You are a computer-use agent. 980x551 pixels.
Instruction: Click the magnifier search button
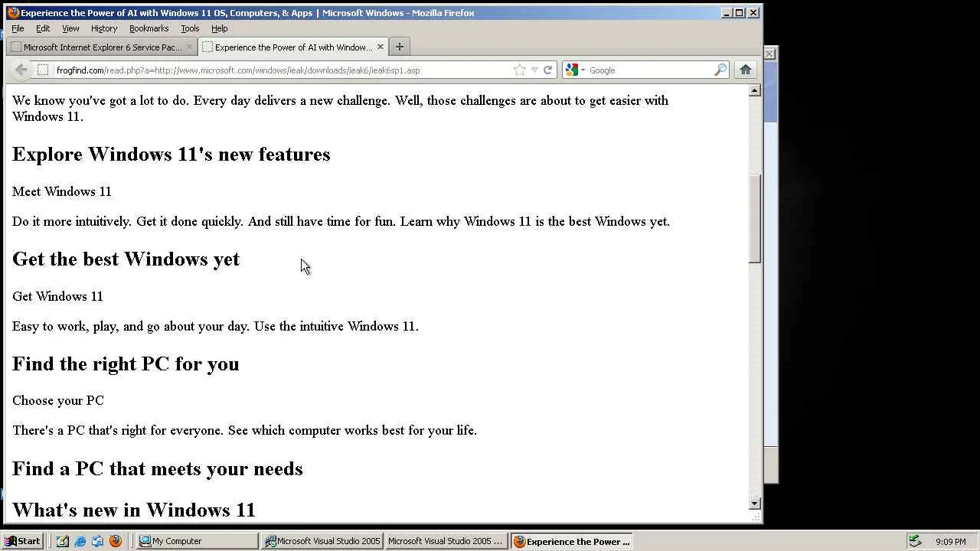coord(720,70)
